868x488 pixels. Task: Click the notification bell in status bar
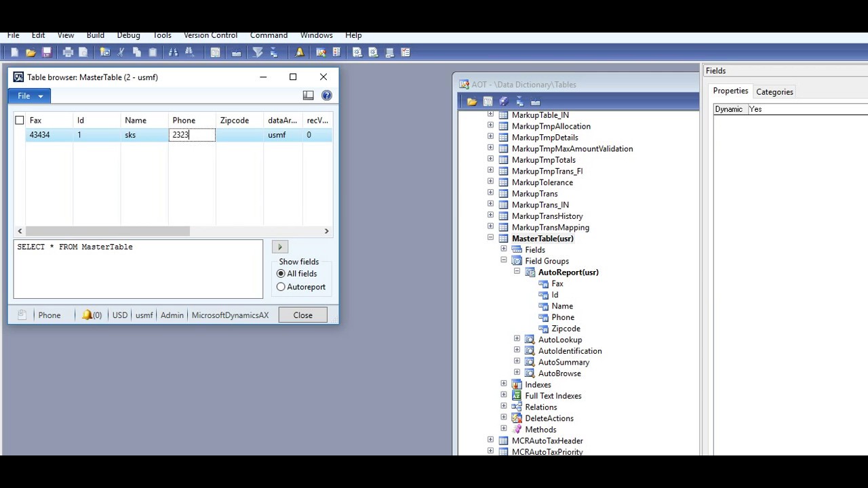87,315
